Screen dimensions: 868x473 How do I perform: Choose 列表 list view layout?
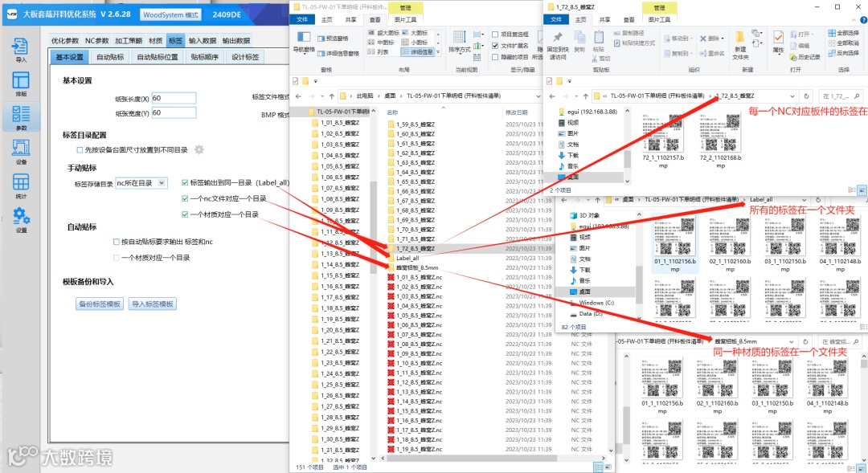coord(379,51)
